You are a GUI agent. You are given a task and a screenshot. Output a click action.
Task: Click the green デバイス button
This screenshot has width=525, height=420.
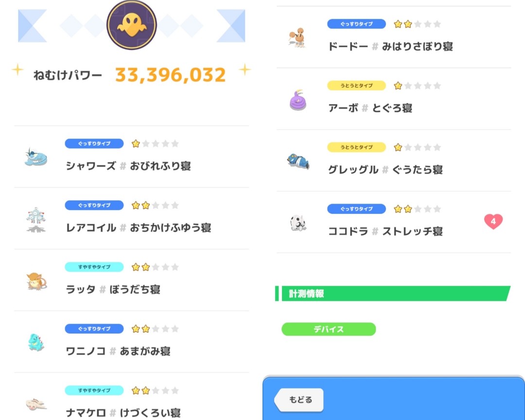(x=329, y=329)
